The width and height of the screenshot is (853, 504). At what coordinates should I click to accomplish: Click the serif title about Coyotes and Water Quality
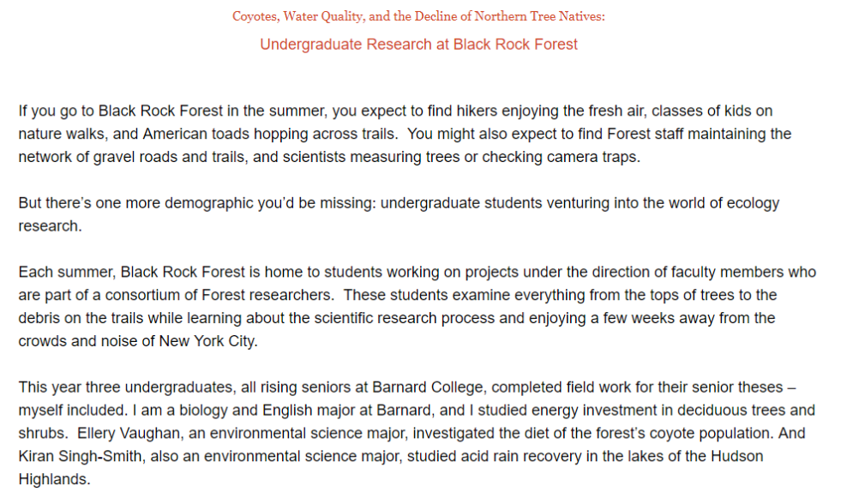(x=418, y=16)
